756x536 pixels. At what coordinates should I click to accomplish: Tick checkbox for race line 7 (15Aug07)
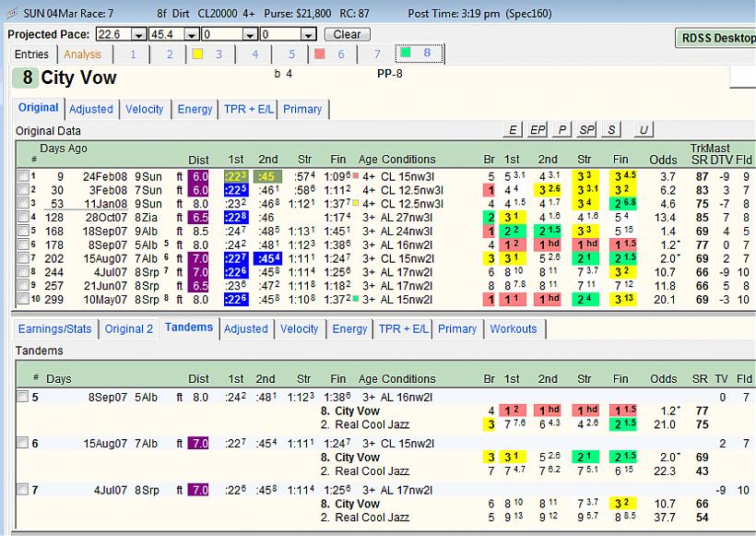(23, 258)
